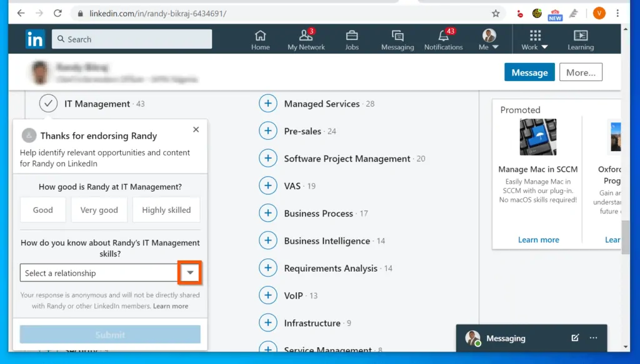The height and width of the screenshot is (364, 640).
Task: Click the page vertical scrollbar thumb
Action: 626,237
